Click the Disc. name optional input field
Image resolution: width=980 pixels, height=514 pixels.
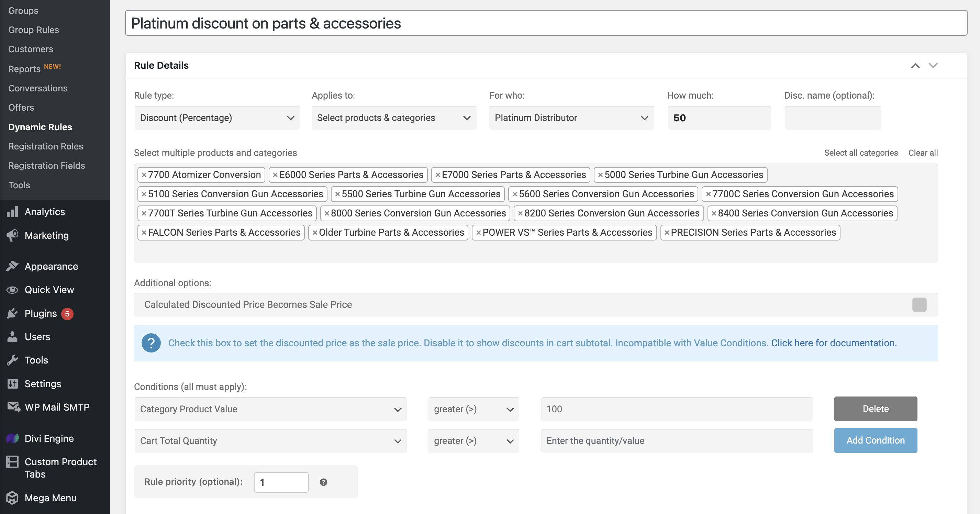click(833, 118)
